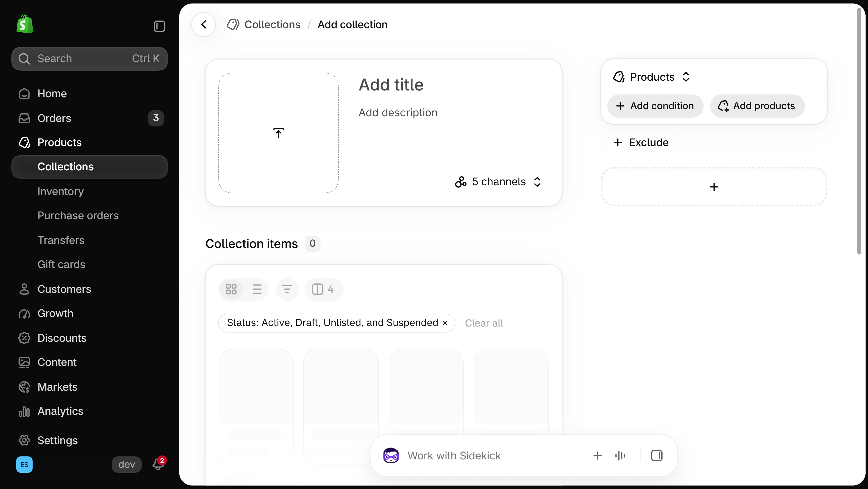The width and height of the screenshot is (868, 489).
Task: Open notifications bell
Action: click(x=159, y=464)
